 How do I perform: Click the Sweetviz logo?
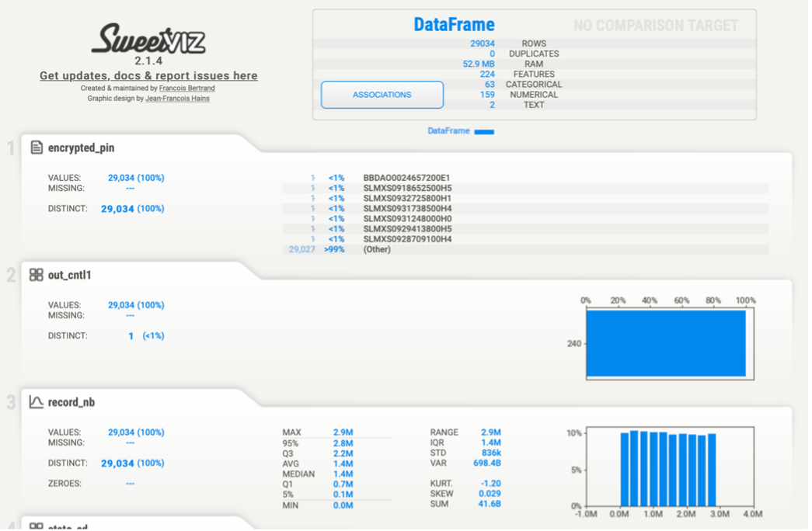coord(148,39)
